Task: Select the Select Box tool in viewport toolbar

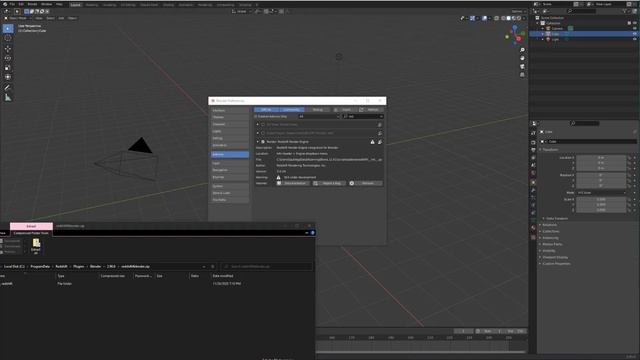Action: point(8,29)
